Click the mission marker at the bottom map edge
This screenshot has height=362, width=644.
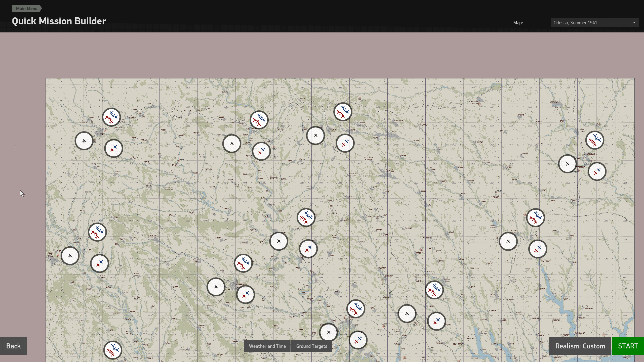click(112, 350)
